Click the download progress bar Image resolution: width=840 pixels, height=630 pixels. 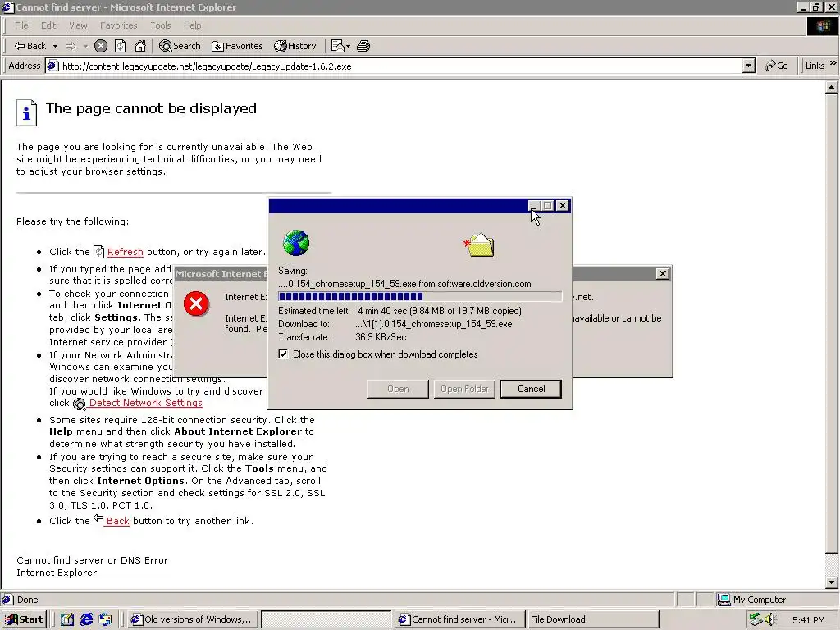(x=420, y=296)
